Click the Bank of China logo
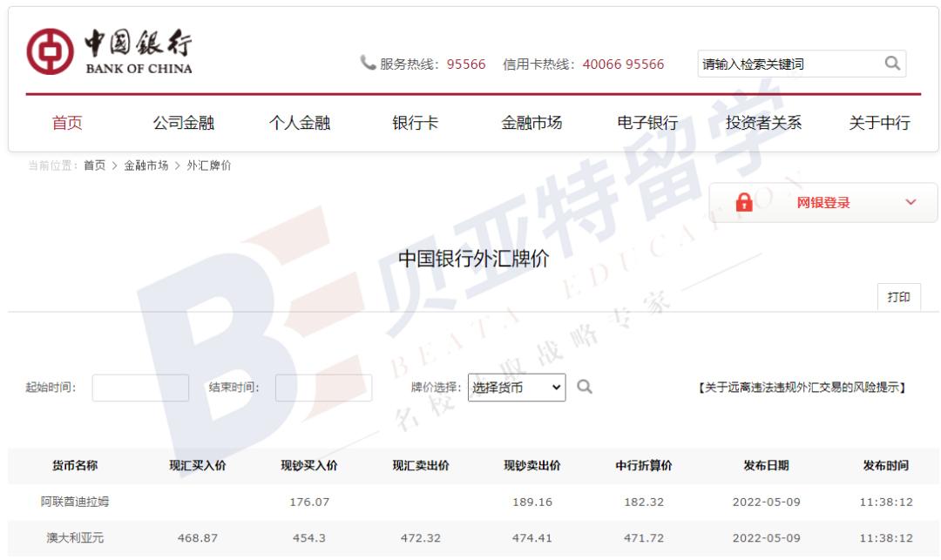 tap(110, 52)
